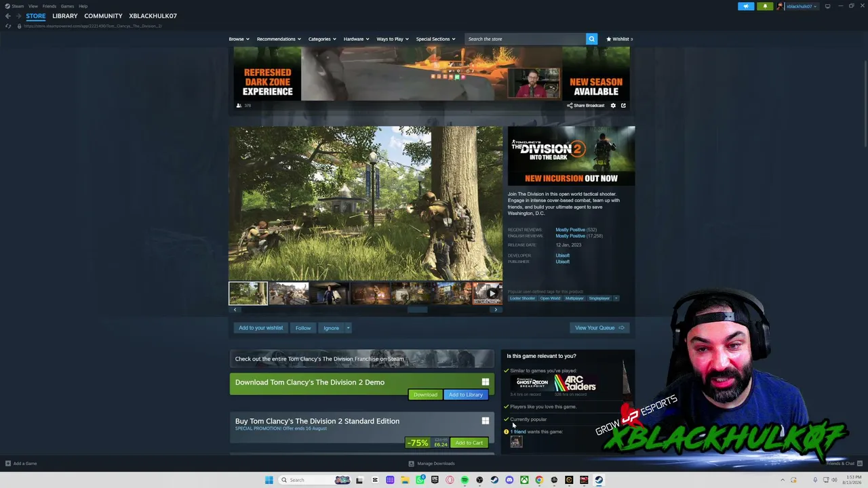Open Xbox app from the taskbar
This screenshot has width=868, height=488.
(x=524, y=480)
